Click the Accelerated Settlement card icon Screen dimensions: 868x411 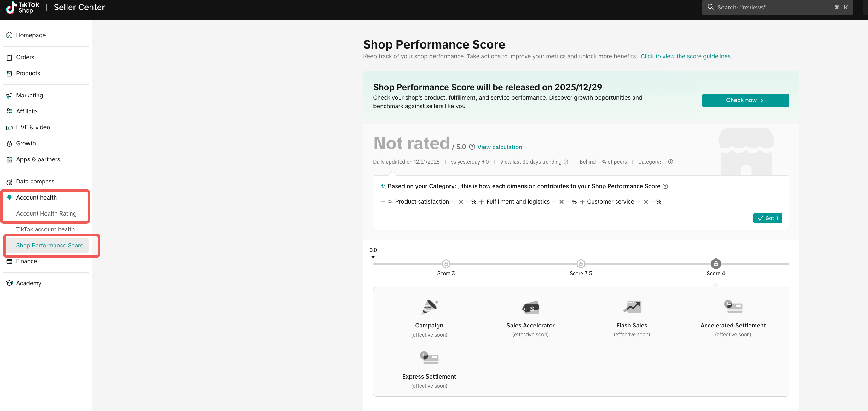(733, 307)
